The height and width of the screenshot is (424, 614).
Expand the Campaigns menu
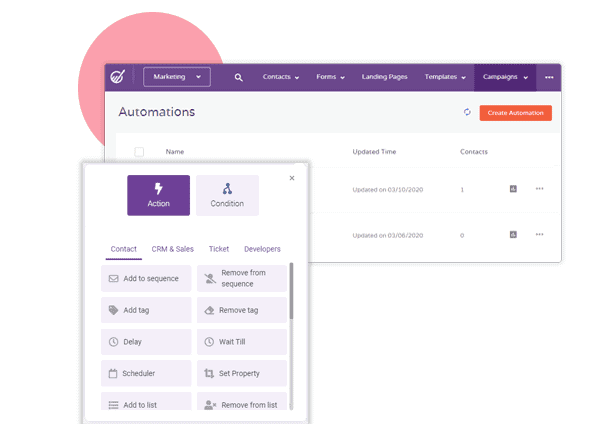point(505,77)
